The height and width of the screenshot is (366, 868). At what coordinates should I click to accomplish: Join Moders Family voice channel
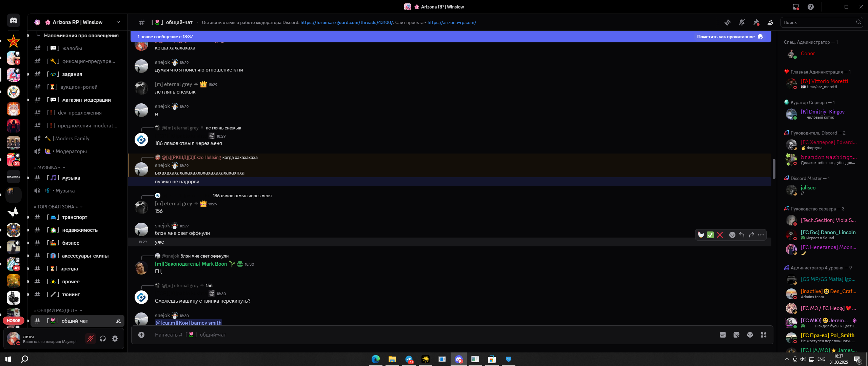tap(77, 139)
